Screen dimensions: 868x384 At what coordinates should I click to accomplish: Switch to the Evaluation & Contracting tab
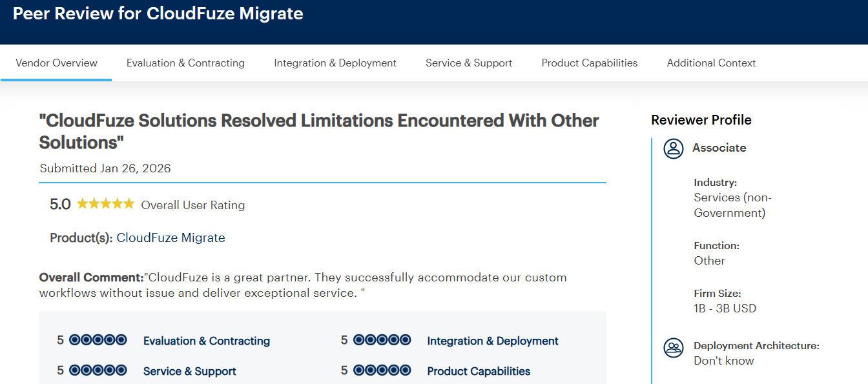185,63
